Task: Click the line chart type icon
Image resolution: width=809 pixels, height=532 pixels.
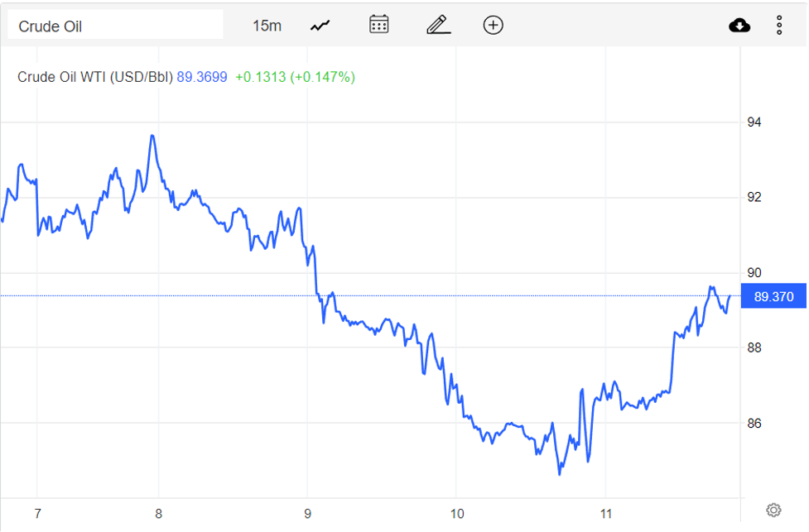Action: pos(320,26)
